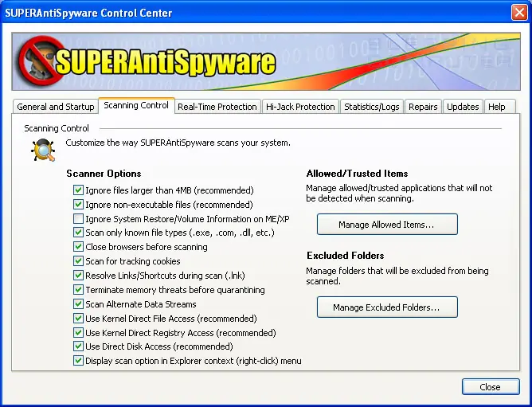Screen dimensions: 532x407
Task: Toggle Use Kernel Direct File Access
Action: (78, 318)
